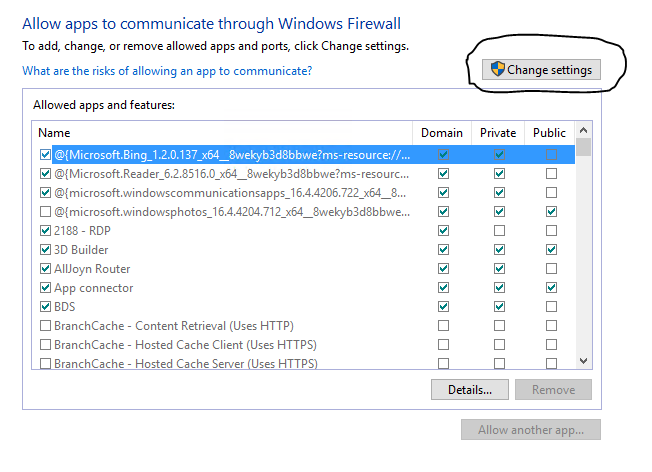The width and height of the screenshot is (652, 472).
Task: Enable BranchCache Hosted Cache Server checkbox
Action: click(45, 363)
